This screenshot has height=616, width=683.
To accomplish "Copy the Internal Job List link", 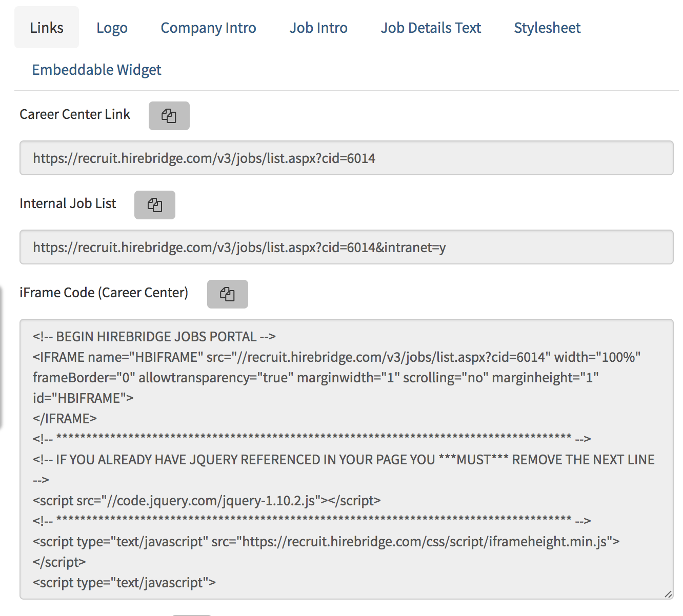I will pos(155,205).
